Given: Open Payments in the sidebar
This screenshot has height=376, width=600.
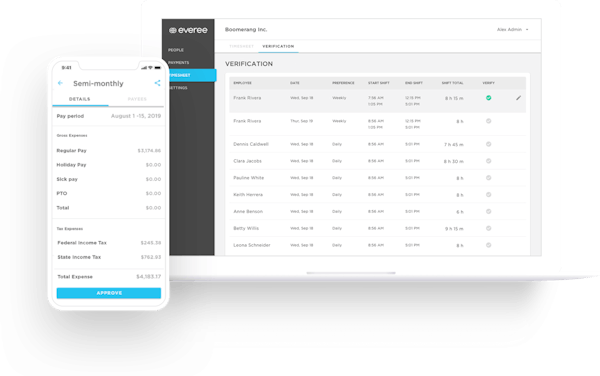Looking at the screenshot, I should [x=179, y=62].
